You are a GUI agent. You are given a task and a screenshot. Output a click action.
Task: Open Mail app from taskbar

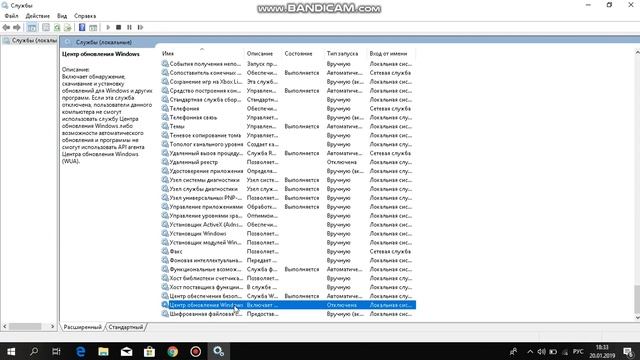127,351
